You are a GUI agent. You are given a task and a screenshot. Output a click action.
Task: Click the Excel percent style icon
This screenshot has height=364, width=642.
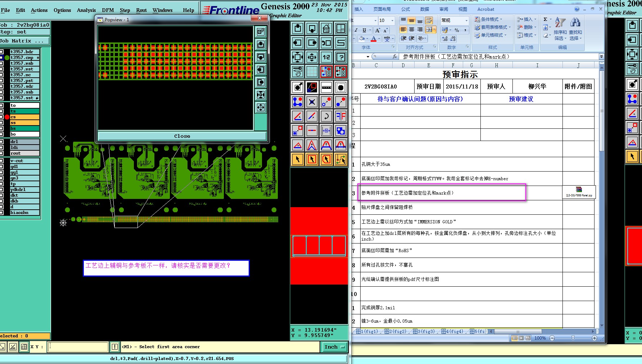[x=457, y=30]
